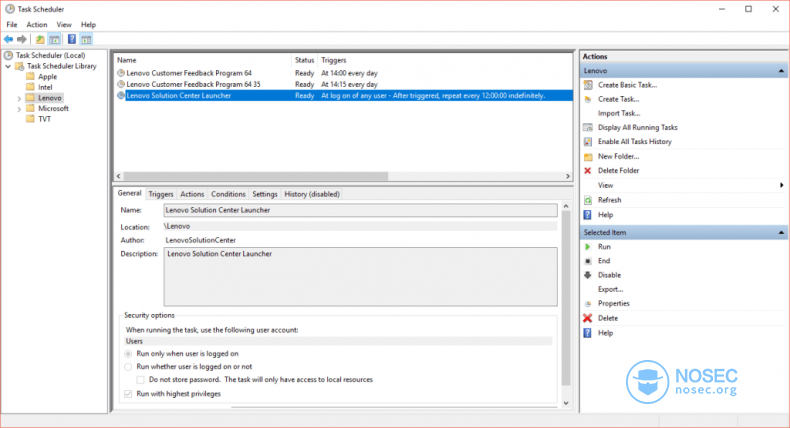Click the Description text box
This screenshot has height=428, width=790.
360,277
